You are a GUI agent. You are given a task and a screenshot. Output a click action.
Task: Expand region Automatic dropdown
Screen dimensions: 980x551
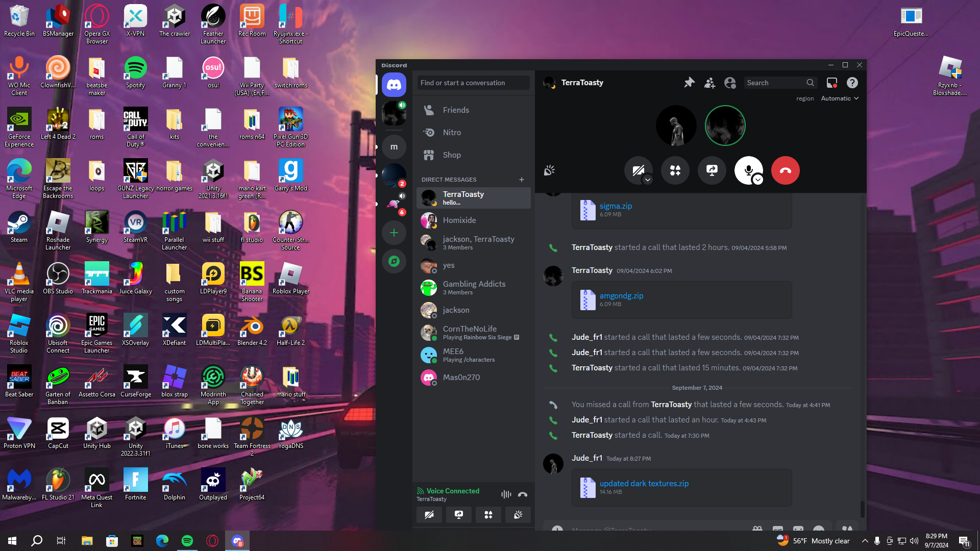[x=840, y=98]
